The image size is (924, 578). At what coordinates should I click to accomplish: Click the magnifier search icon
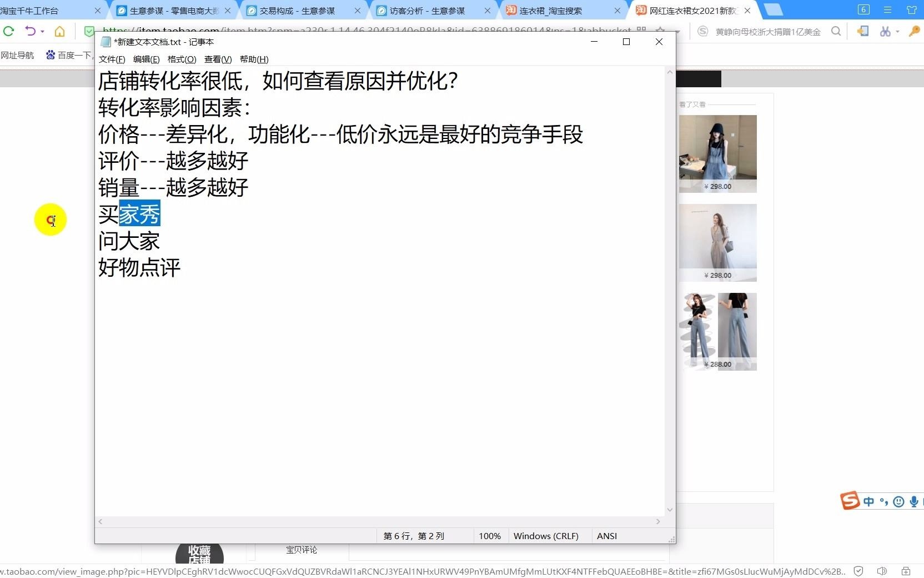point(836,31)
